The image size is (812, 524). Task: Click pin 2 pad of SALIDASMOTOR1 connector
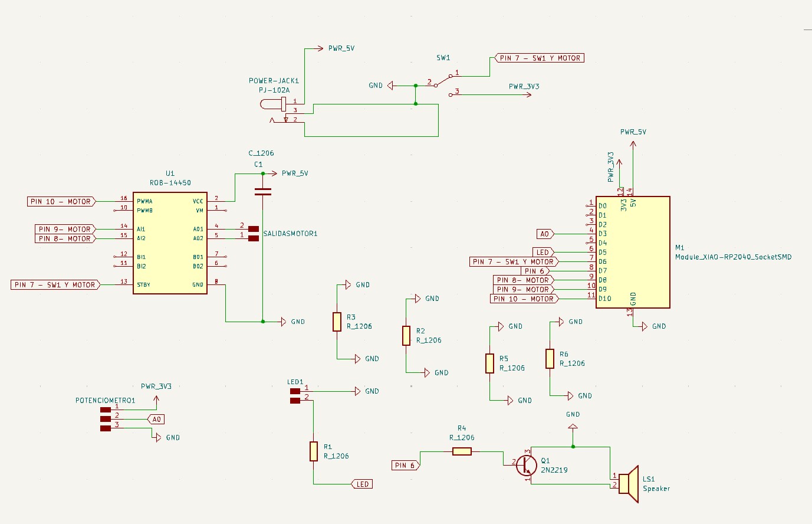click(254, 229)
